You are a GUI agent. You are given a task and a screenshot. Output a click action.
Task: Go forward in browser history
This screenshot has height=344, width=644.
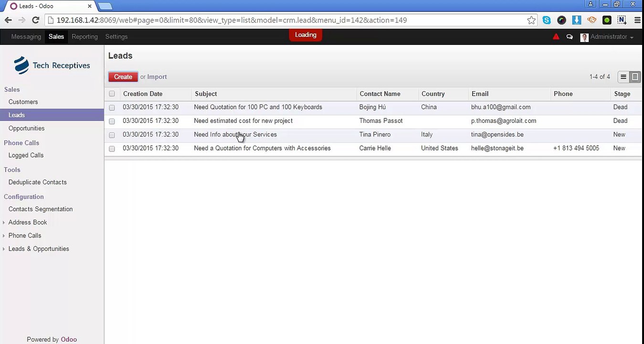21,20
